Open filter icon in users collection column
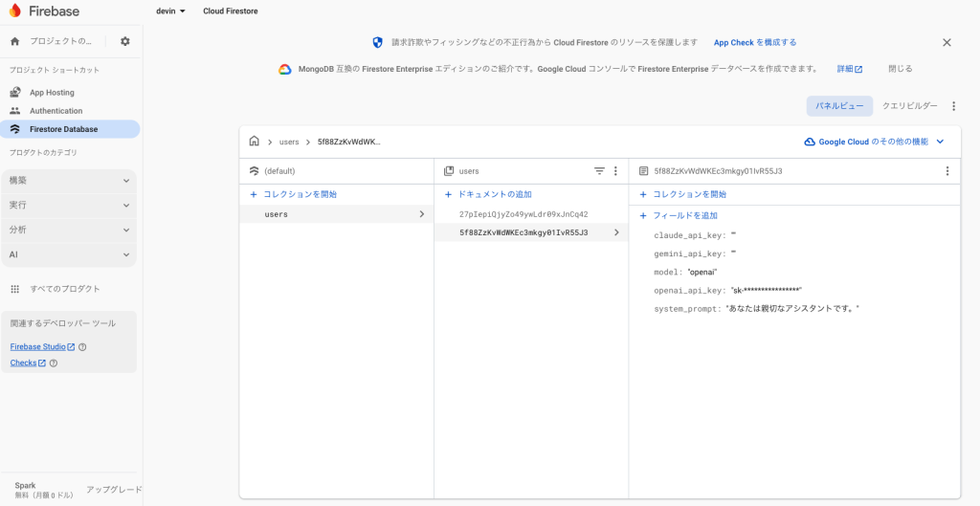980x506 pixels. click(x=599, y=171)
